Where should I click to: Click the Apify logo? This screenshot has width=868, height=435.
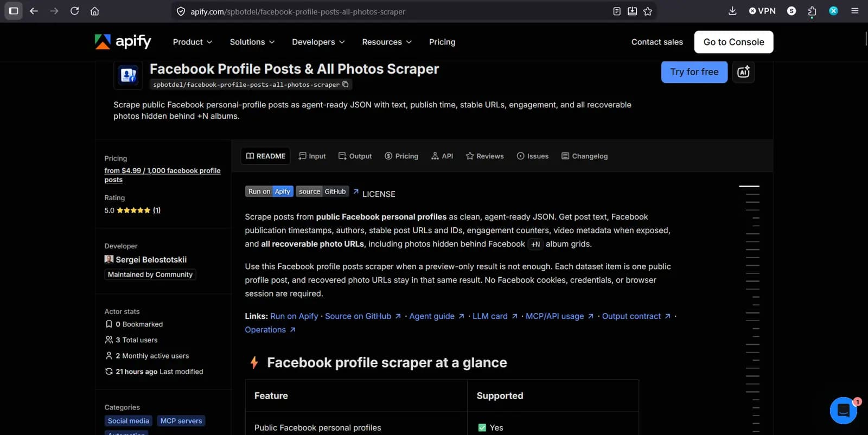click(x=123, y=42)
